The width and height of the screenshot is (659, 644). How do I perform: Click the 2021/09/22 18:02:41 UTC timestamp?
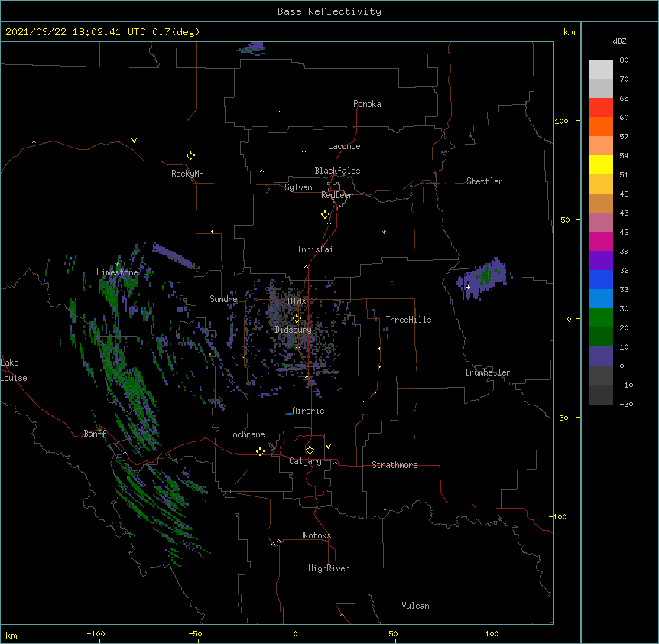point(76,32)
